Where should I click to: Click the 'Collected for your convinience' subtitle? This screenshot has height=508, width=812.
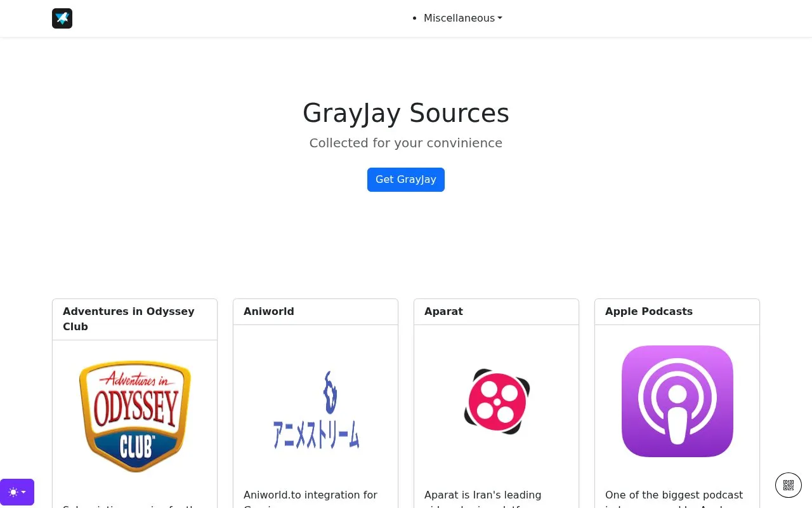[x=406, y=143]
